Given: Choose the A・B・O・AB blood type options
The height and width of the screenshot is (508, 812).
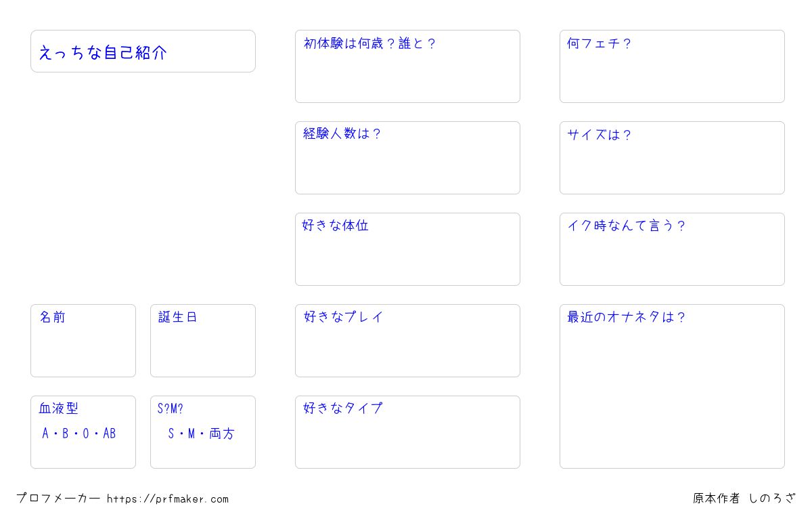Looking at the screenshot, I should click(79, 433).
